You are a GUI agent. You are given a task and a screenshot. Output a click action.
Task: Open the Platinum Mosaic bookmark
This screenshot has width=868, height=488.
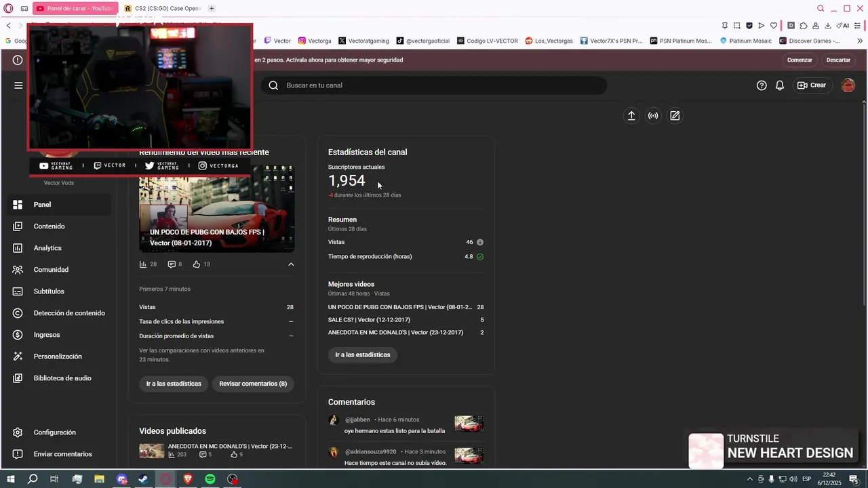click(x=746, y=41)
